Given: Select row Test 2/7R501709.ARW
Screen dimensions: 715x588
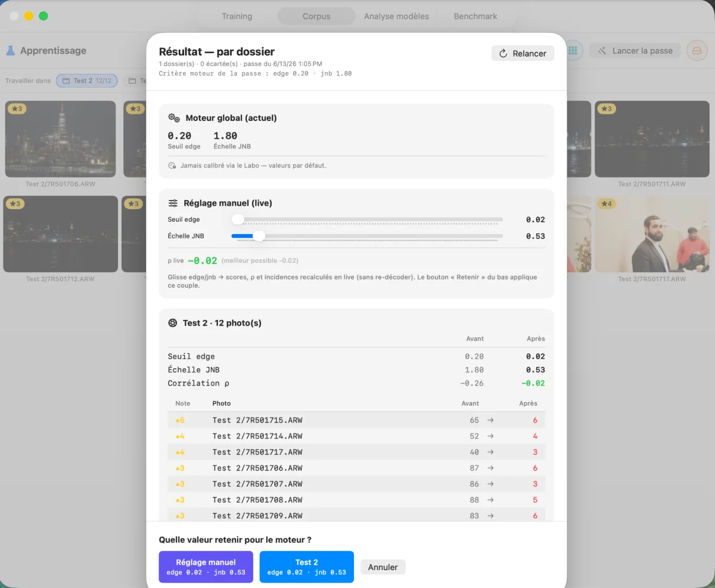Looking at the screenshot, I should pyautogui.click(x=356, y=515).
